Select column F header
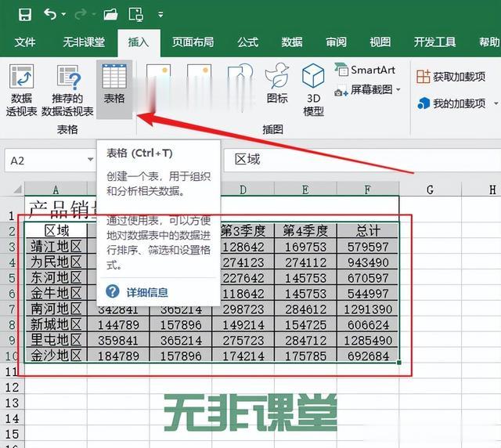The height and width of the screenshot is (448, 501). coord(368,190)
